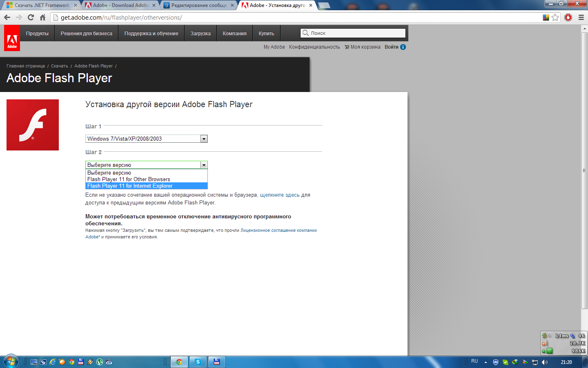Click the show desktop quick launch icon
This screenshot has height=368, width=588.
[34, 362]
